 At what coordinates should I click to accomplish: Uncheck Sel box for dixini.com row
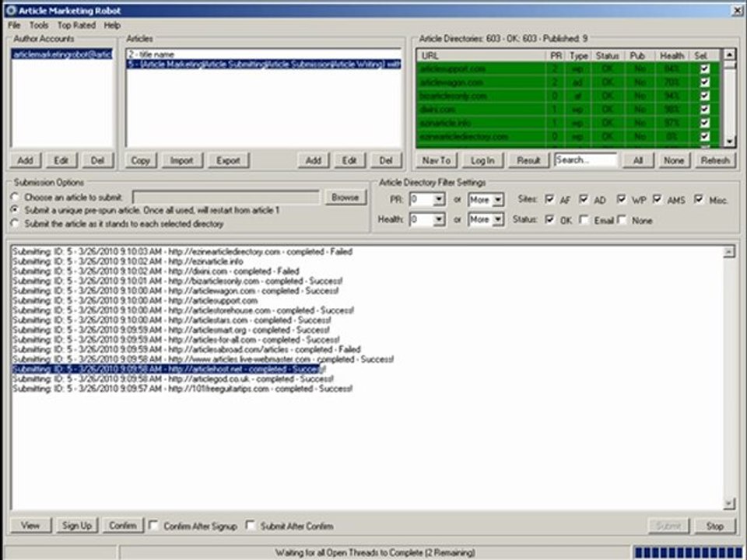point(705,110)
